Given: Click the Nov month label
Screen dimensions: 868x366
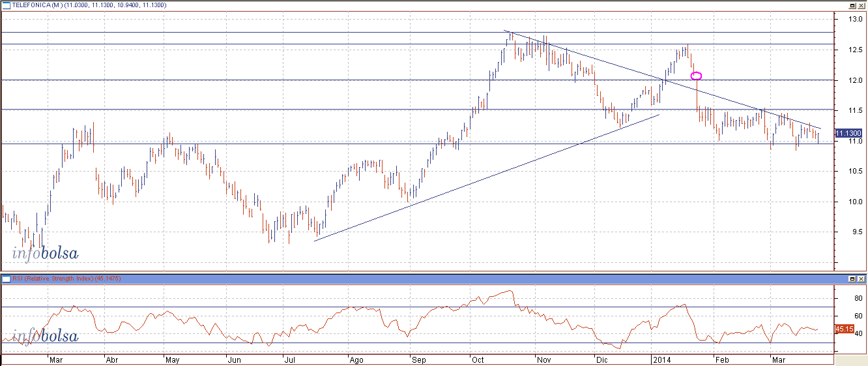Looking at the screenshot, I should (x=543, y=359).
